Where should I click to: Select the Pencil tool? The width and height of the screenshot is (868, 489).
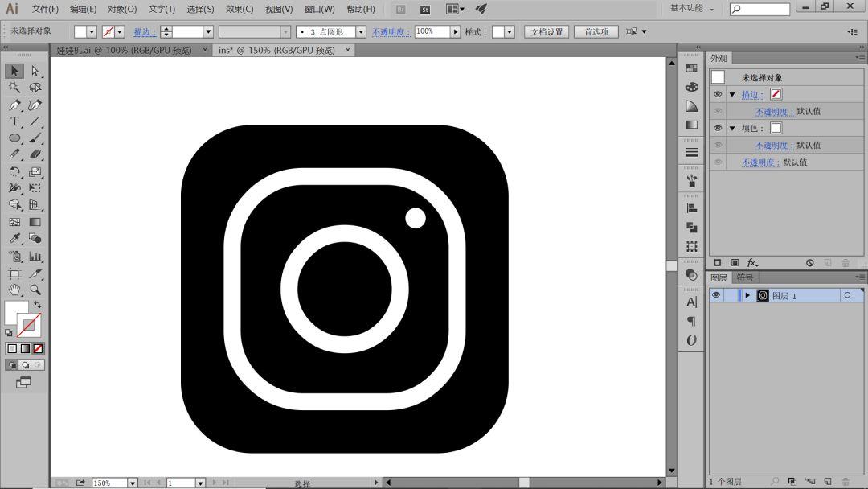(x=14, y=154)
